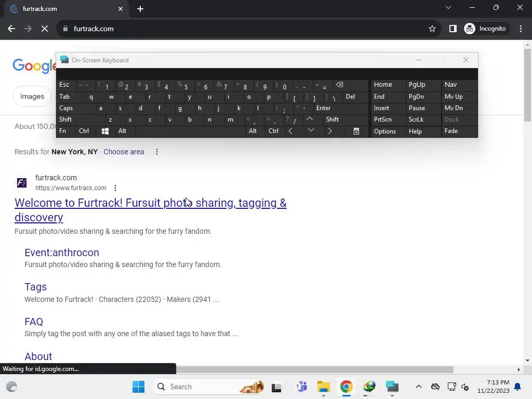Open the About sitelink

coord(38,356)
